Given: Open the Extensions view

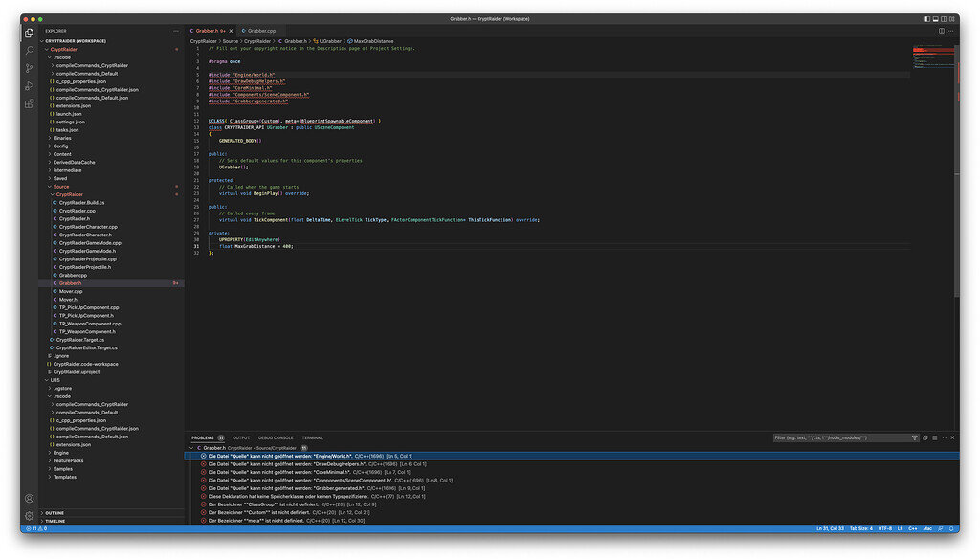Looking at the screenshot, I should point(30,102).
